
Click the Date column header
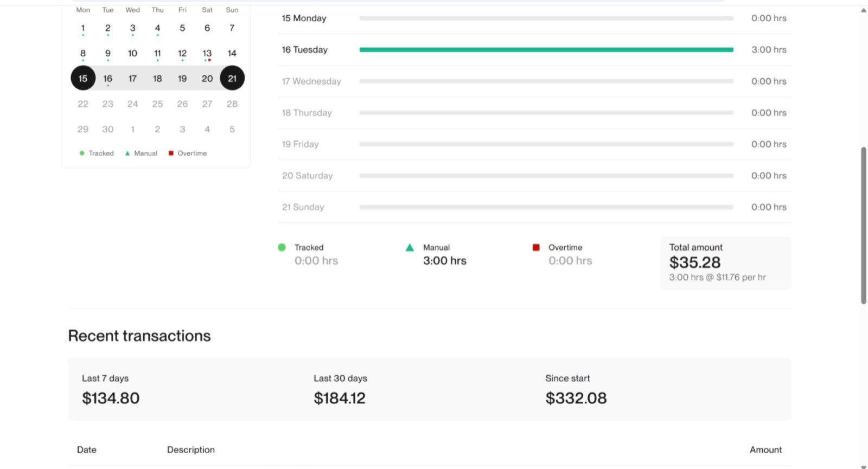[x=87, y=449]
